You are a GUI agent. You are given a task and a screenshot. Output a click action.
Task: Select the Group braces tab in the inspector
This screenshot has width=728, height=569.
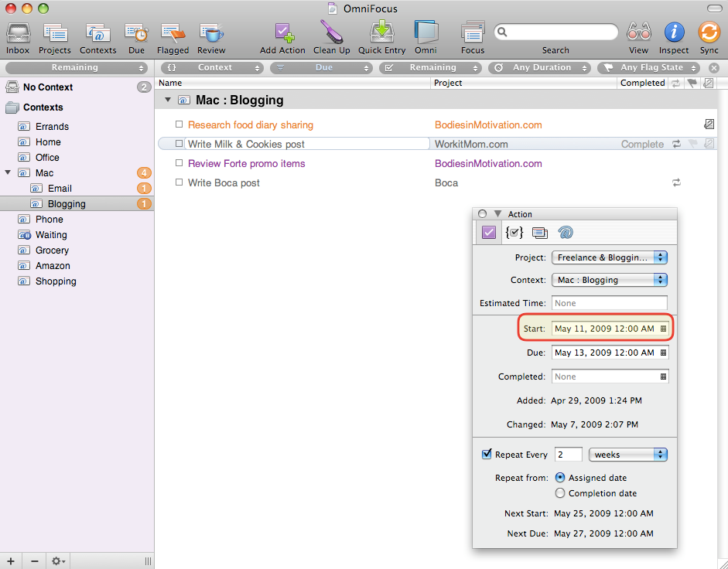[514, 232]
